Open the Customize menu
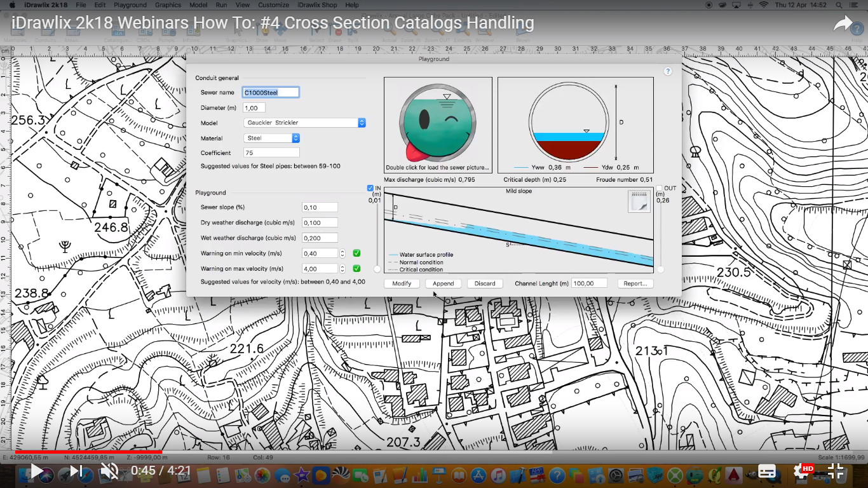The width and height of the screenshot is (868, 488). coord(273,5)
